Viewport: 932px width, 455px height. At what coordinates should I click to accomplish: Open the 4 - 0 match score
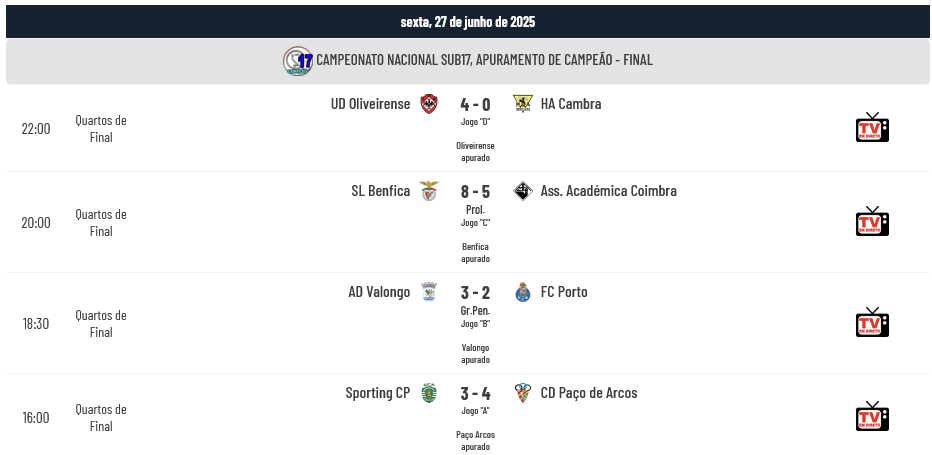[476, 105]
